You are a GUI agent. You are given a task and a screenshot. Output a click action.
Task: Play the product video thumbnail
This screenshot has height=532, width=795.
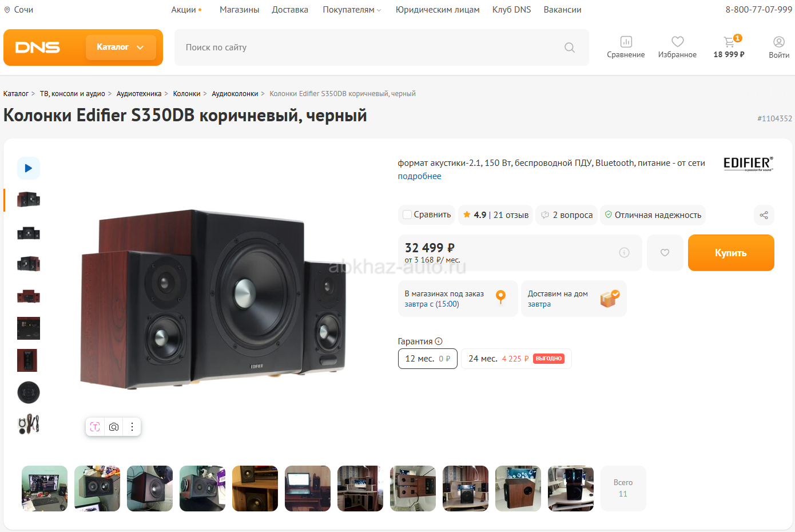[x=29, y=168]
